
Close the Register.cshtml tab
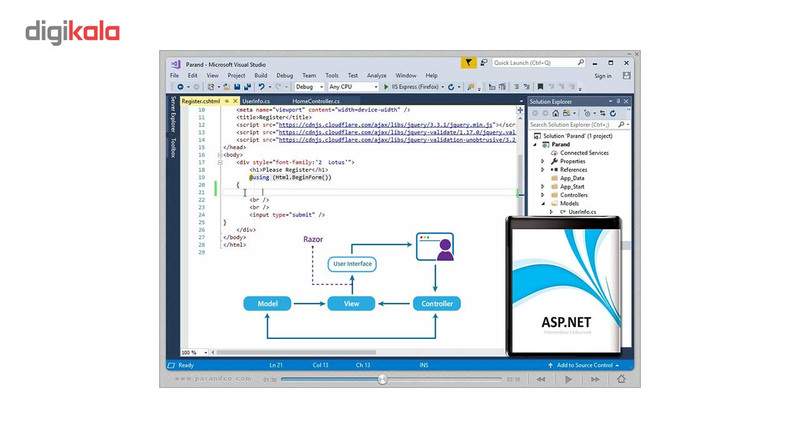pyautogui.click(x=235, y=101)
